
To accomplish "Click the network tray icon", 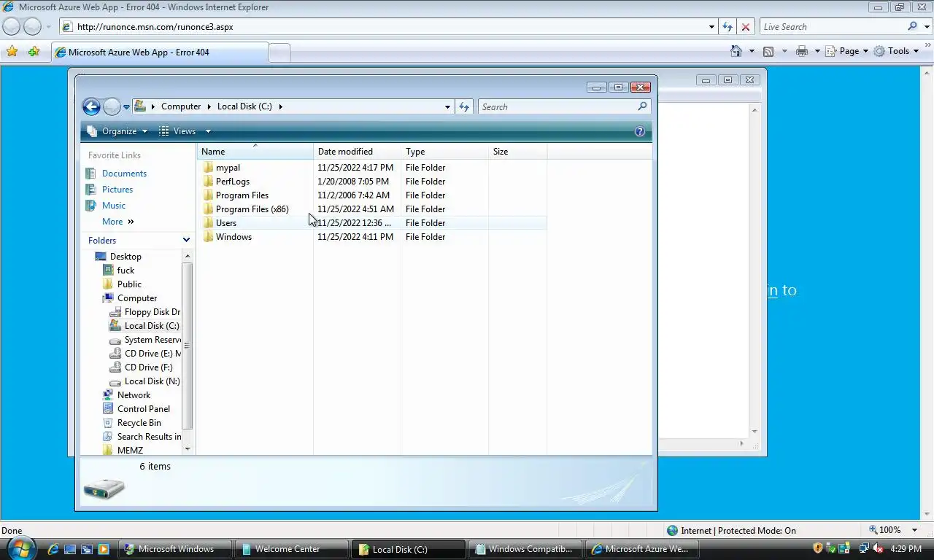I will point(865,548).
